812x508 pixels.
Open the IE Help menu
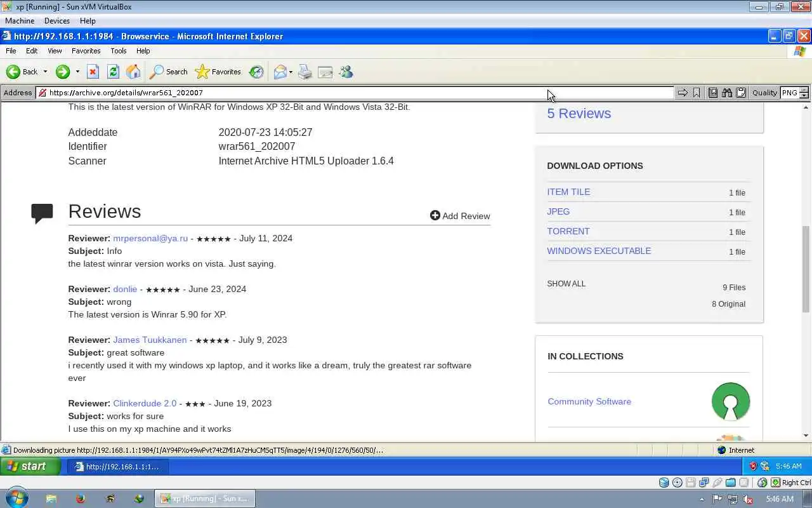pos(143,51)
